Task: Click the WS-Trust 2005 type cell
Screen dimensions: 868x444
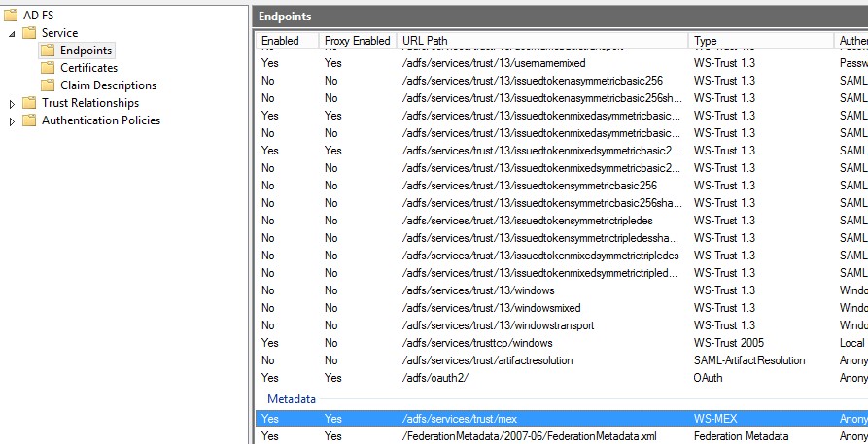Action: tap(728, 343)
